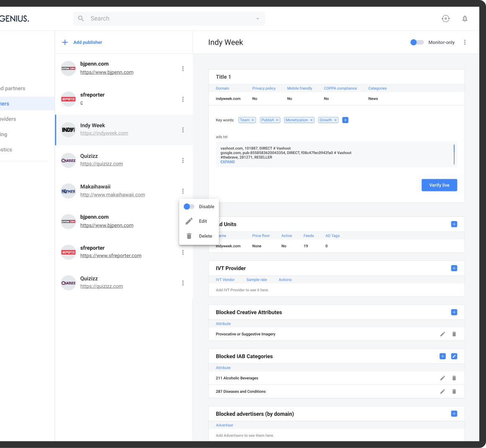Edit 211 Alcoholic Beverages category
Screen dimensions: 486x448
coord(442,378)
